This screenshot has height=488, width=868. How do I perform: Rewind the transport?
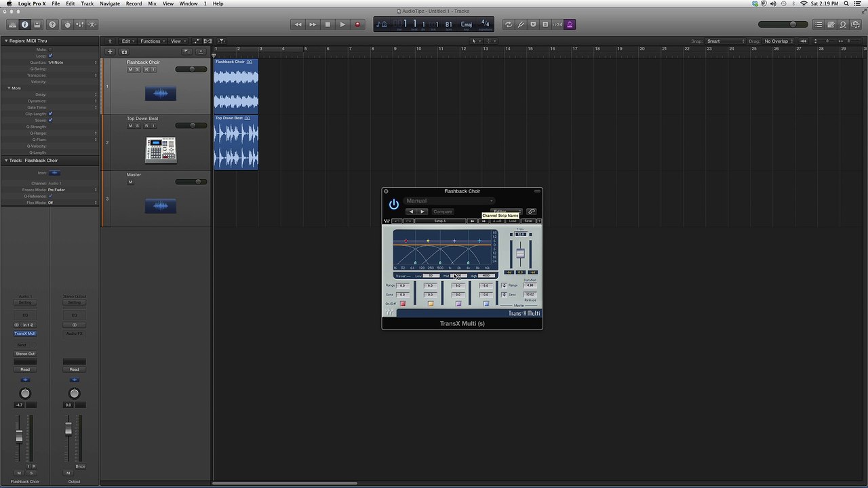(298, 24)
